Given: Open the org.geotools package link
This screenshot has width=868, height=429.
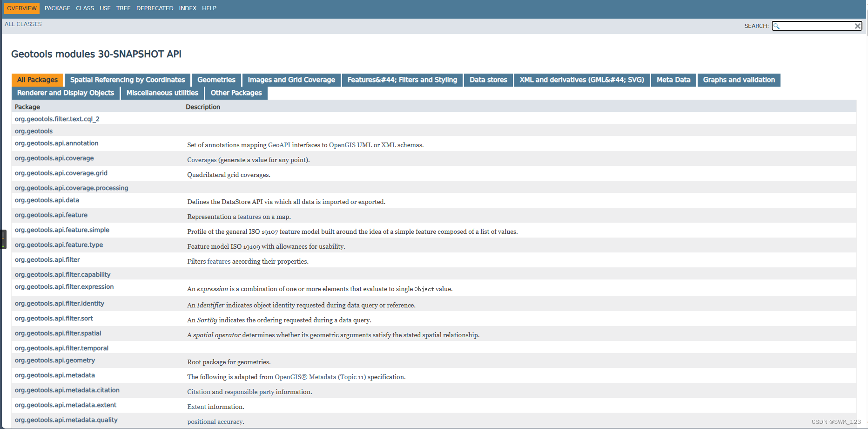Looking at the screenshot, I should (x=34, y=131).
